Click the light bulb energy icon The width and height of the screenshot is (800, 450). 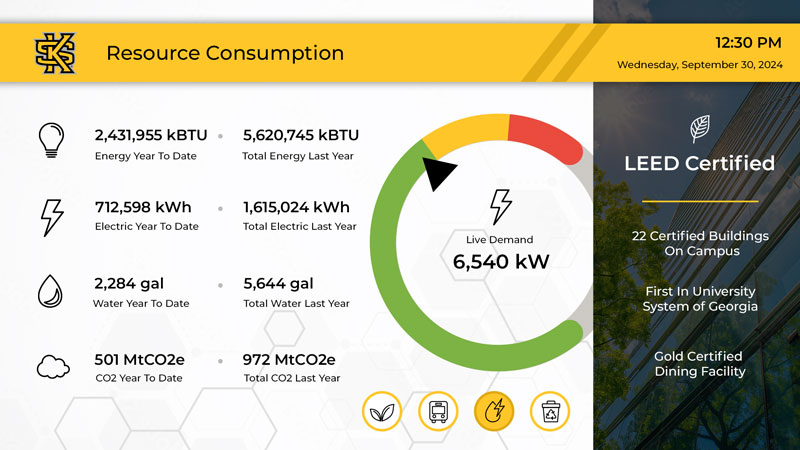[x=51, y=140]
